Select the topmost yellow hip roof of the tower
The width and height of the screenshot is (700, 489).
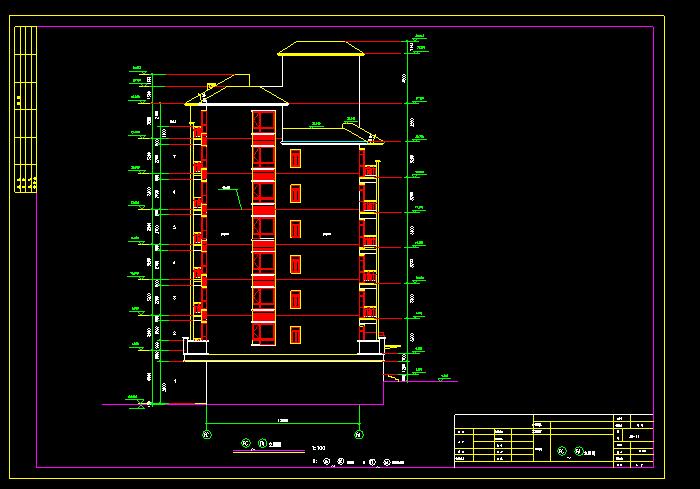click(x=319, y=49)
